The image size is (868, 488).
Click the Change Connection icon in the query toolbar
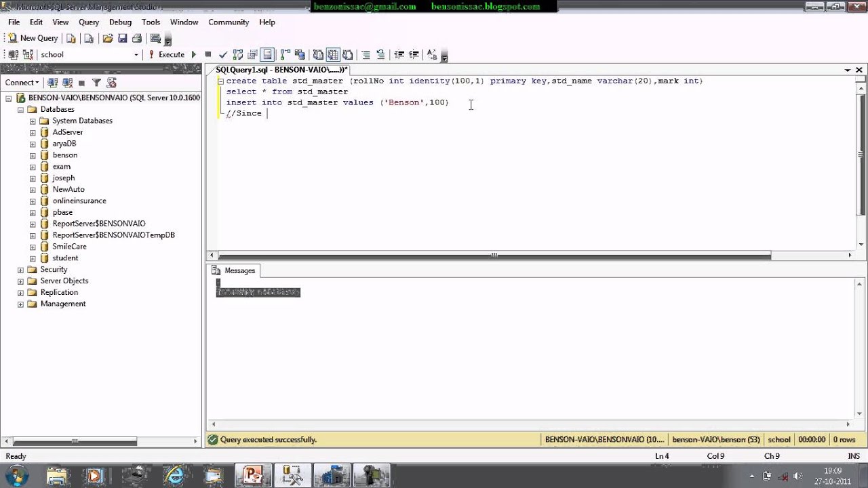(x=27, y=55)
